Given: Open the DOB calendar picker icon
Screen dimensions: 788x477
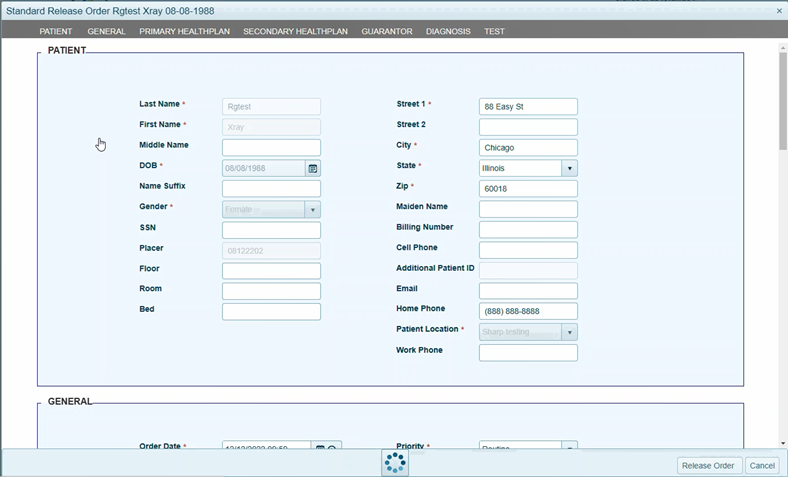Looking at the screenshot, I should (x=313, y=168).
